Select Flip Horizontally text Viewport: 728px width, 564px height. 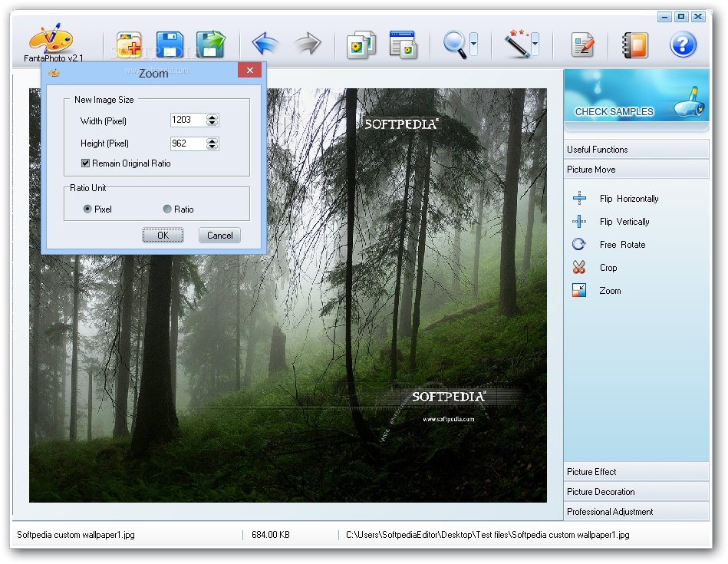(x=628, y=199)
